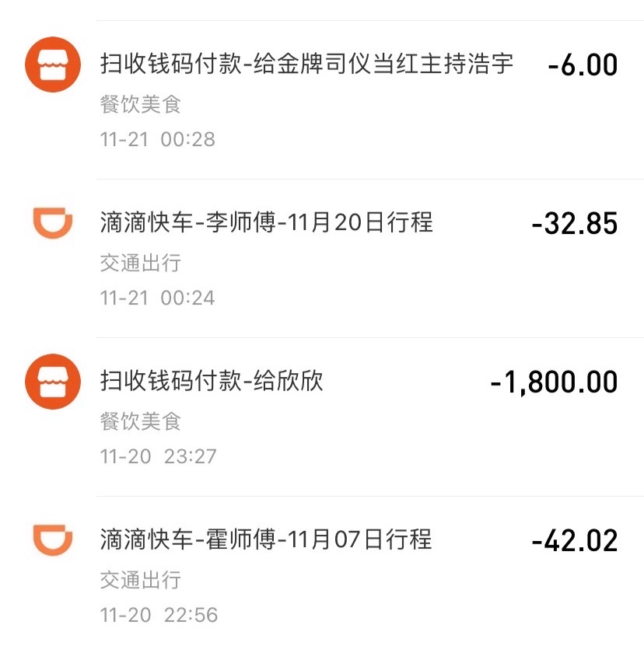Select the -32.85 amount
The image size is (644, 649).
pos(575,224)
